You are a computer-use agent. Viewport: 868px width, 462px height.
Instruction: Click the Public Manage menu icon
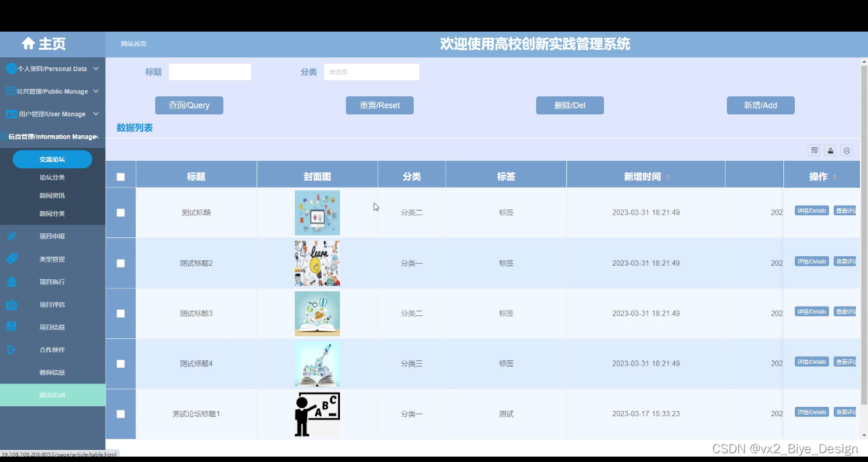click(11, 91)
